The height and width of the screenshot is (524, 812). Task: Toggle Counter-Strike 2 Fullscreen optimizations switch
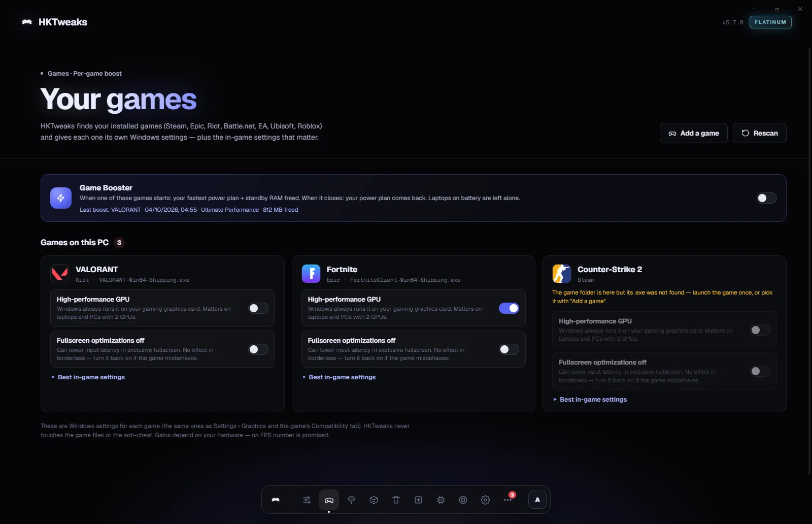pyautogui.click(x=760, y=371)
